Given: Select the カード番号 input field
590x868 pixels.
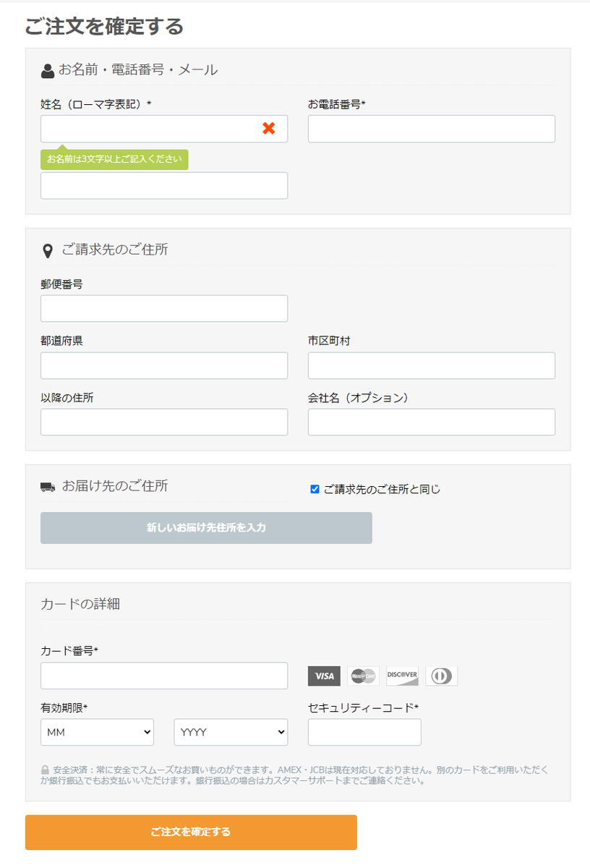Looking at the screenshot, I should click(164, 676).
